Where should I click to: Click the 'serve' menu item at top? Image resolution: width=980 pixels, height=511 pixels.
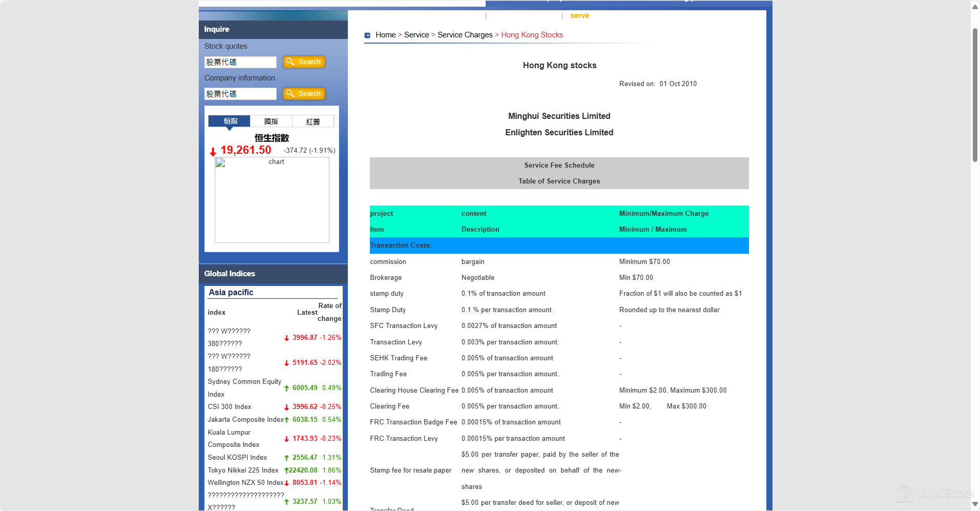(579, 15)
